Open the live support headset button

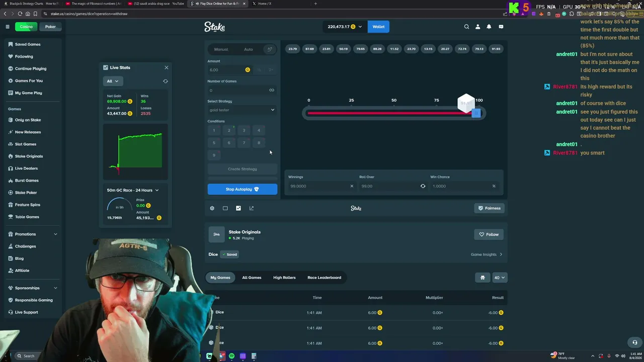(x=634, y=342)
